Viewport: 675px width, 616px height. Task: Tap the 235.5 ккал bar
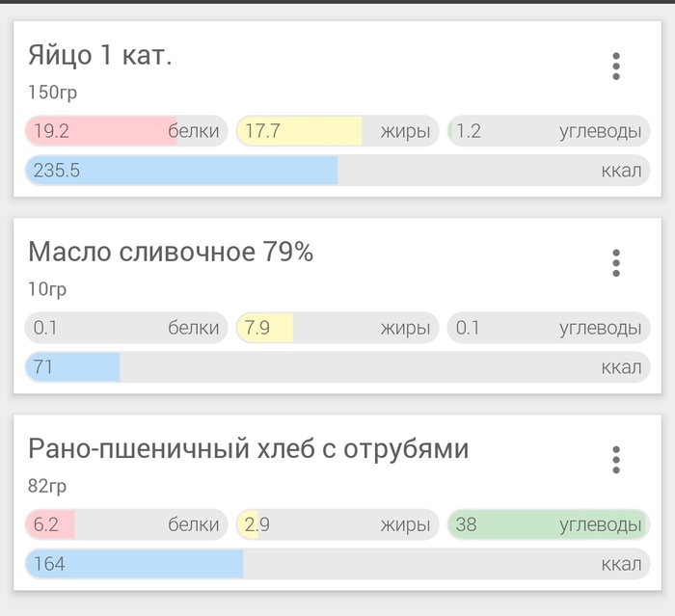click(337, 171)
